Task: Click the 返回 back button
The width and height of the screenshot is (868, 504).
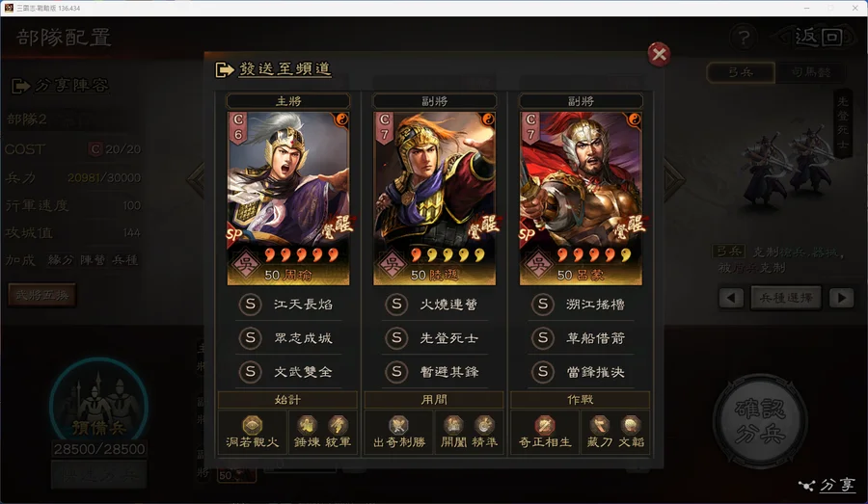Action: pyautogui.click(x=818, y=37)
